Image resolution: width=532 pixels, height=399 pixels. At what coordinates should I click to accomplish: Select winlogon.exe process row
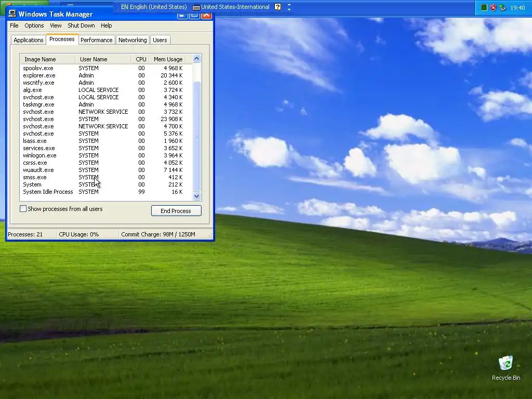pos(106,155)
